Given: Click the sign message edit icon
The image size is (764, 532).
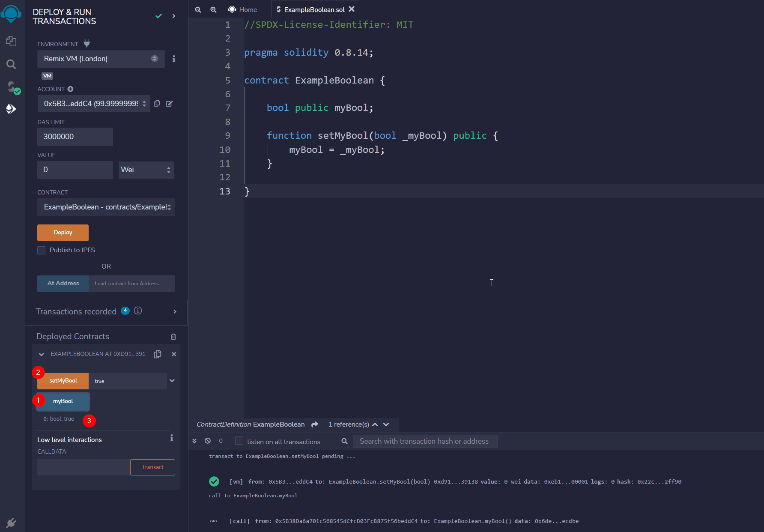Looking at the screenshot, I should pyautogui.click(x=169, y=104).
